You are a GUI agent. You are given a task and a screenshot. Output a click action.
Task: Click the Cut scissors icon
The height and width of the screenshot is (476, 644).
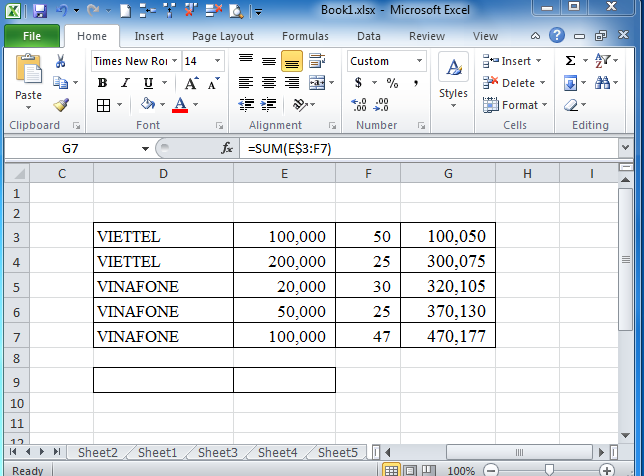(60, 61)
